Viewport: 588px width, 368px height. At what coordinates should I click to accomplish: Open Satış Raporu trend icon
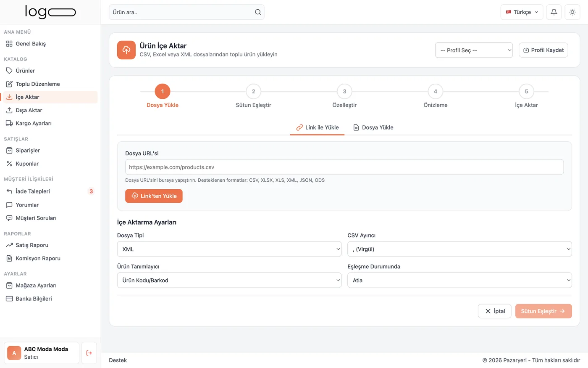pyautogui.click(x=9, y=245)
